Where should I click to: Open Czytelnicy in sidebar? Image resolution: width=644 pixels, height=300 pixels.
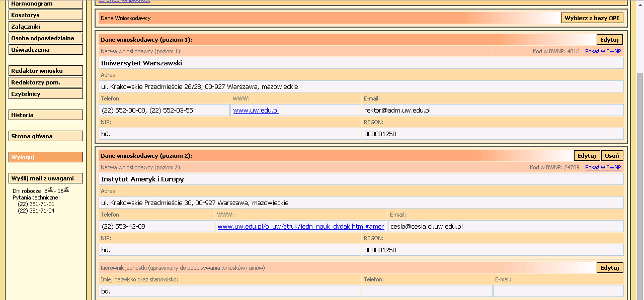(x=46, y=94)
